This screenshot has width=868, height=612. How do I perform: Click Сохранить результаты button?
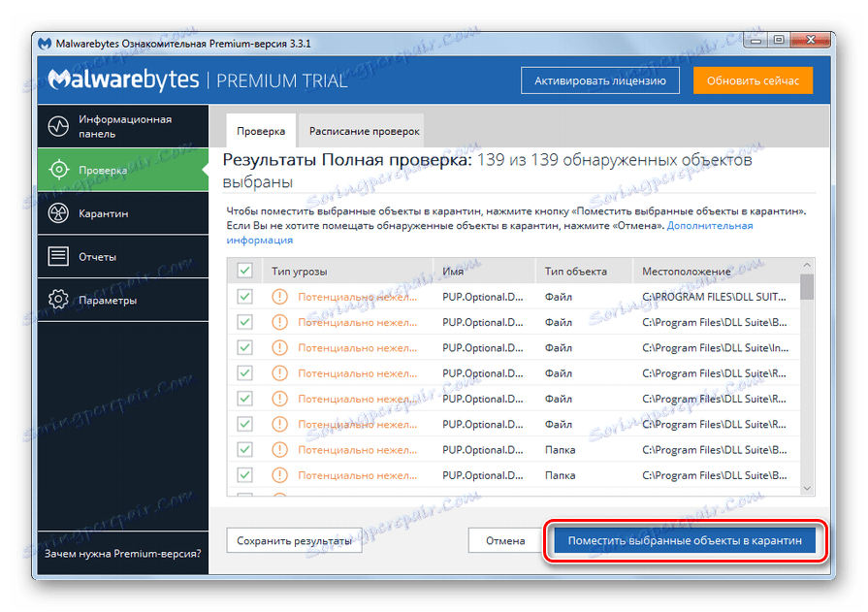[294, 540]
